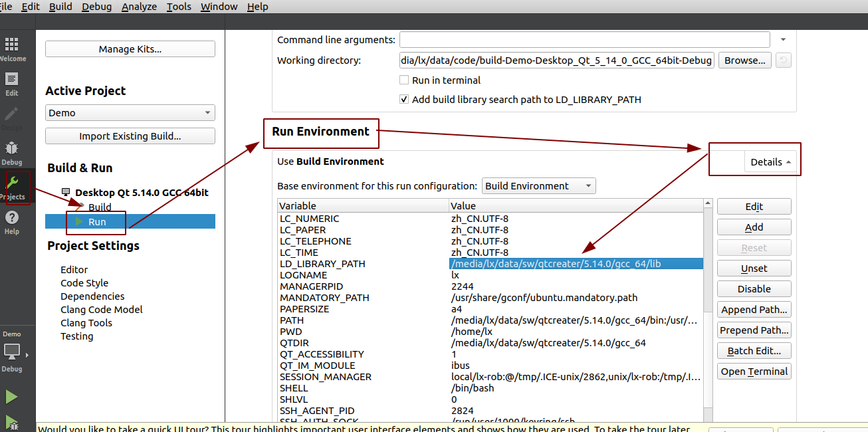This screenshot has height=432, width=868.
Task: Open the Window menu
Action: (219, 7)
